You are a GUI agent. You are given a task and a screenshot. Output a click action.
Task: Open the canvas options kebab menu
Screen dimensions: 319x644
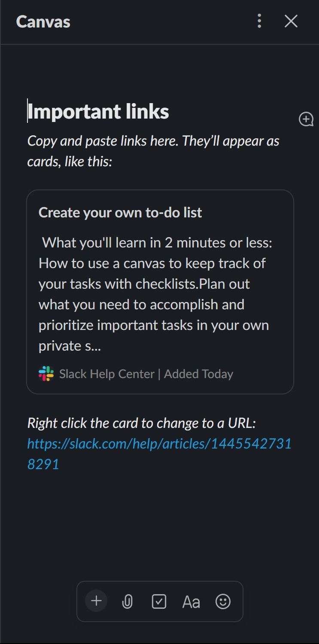259,21
